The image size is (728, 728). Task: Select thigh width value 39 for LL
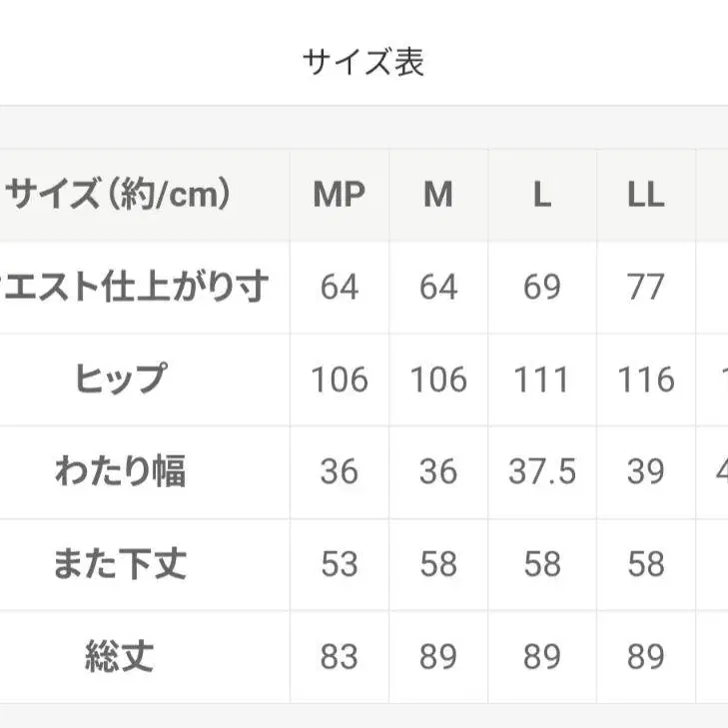[646, 471]
